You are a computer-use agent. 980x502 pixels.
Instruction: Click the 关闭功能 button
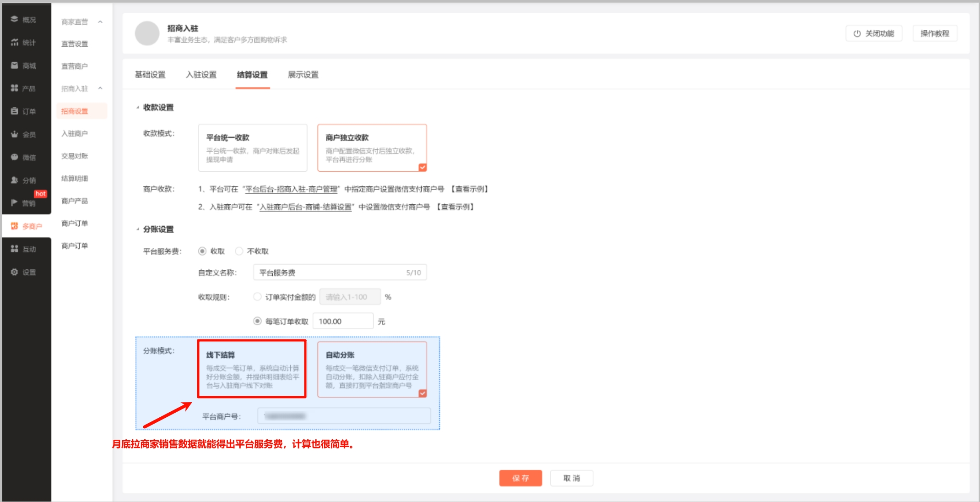coord(874,33)
